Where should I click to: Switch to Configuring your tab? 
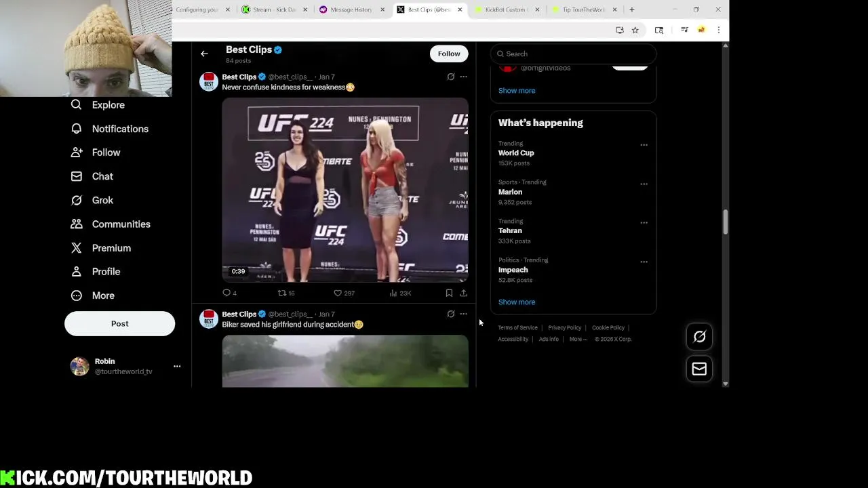click(197, 9)
